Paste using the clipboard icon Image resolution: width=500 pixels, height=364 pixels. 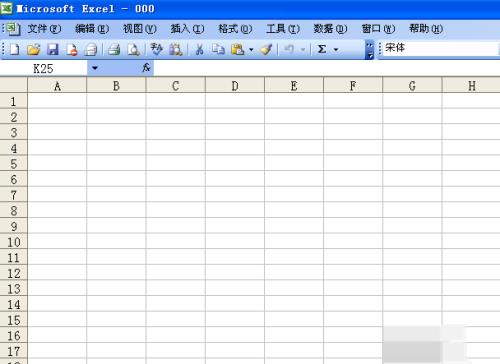click(238, 50)
